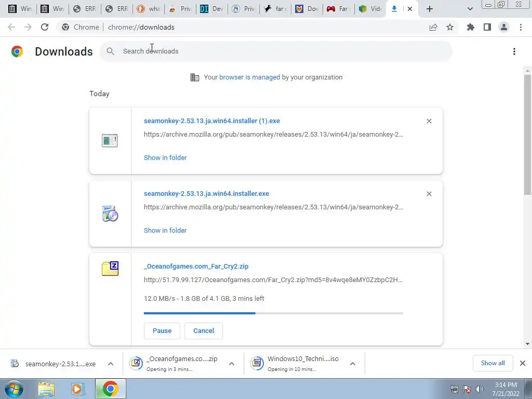
Task: Show seamonkey installer (1).exe in folder
Action: [x=165, y=157]
